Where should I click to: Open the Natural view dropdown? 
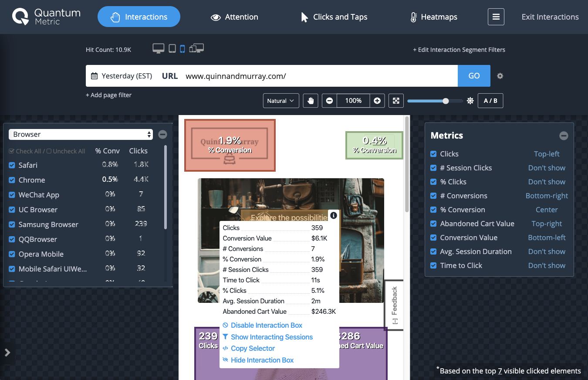tap(281, 101)
